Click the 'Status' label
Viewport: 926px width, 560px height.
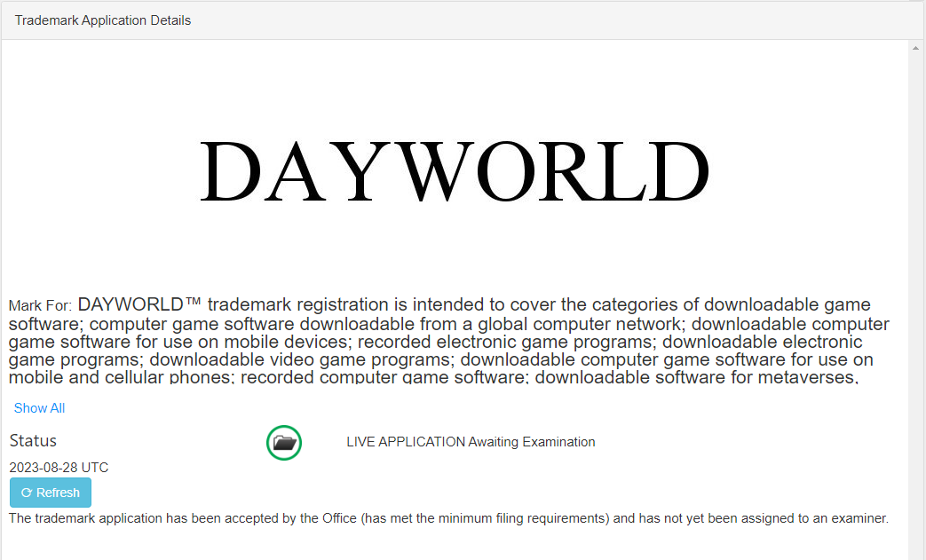(33, 441)
